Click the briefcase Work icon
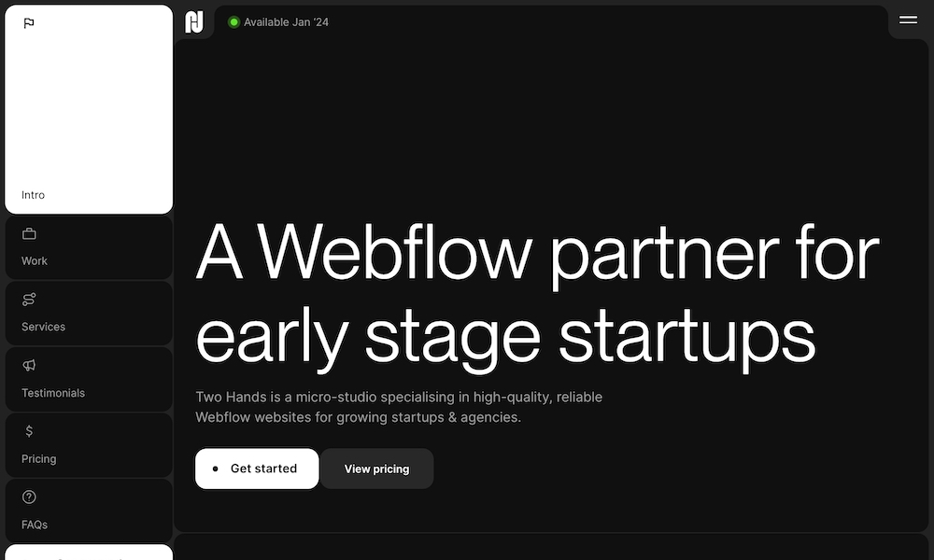The height and width of the screenshot is (560, 934). [29, 234]
